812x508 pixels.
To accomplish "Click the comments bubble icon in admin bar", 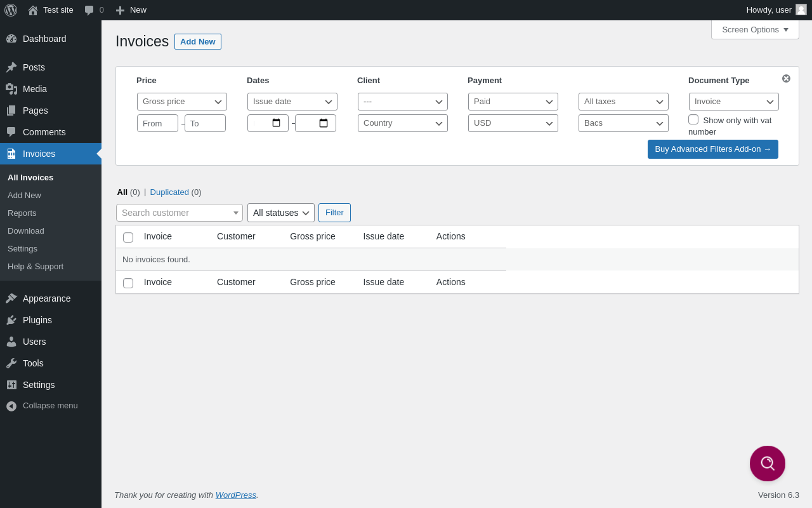I will point(89,10).
